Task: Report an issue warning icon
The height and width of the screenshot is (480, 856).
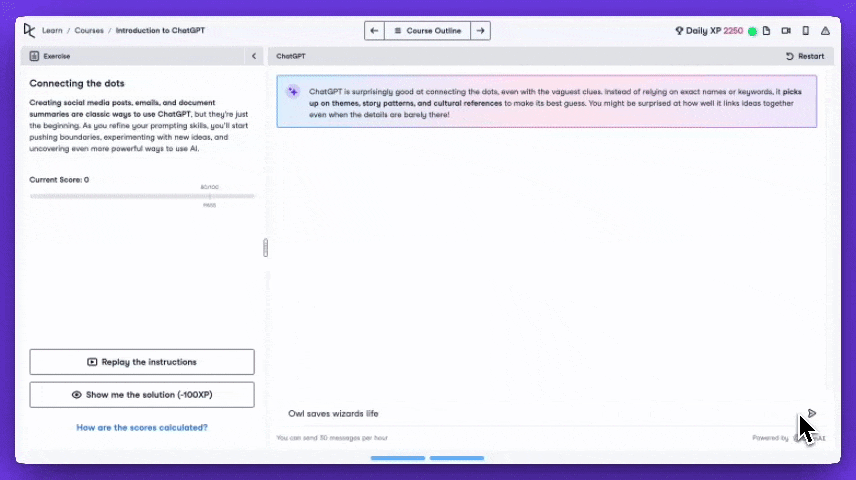Action: point(825,31)
